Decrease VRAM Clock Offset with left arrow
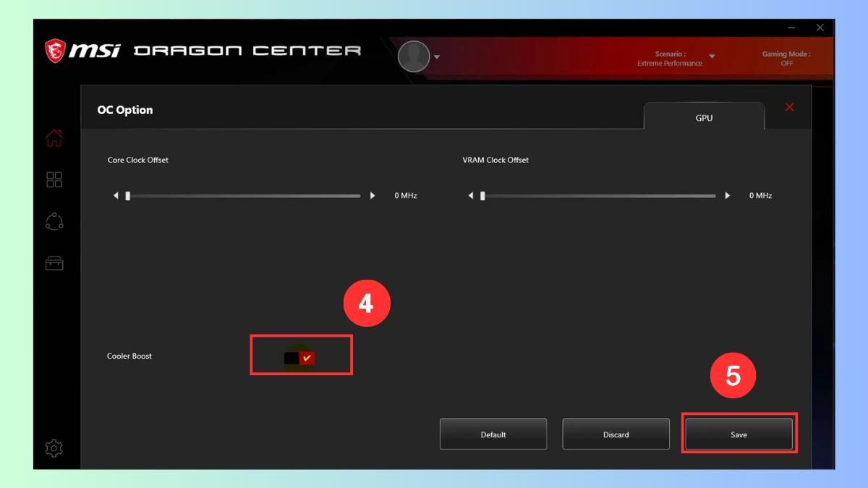This screenshot has height=488, width=868. [x=471, y=196]
